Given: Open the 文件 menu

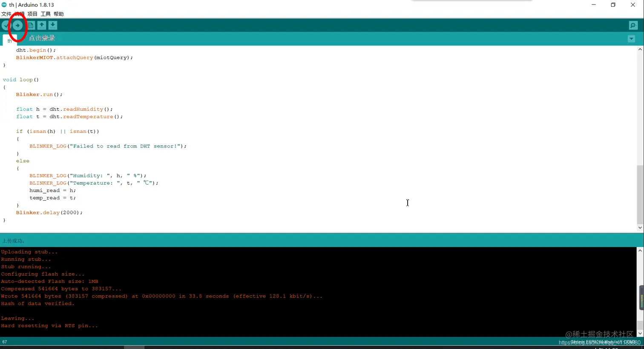Looking at the screenshot, I should tap(6, 14).
